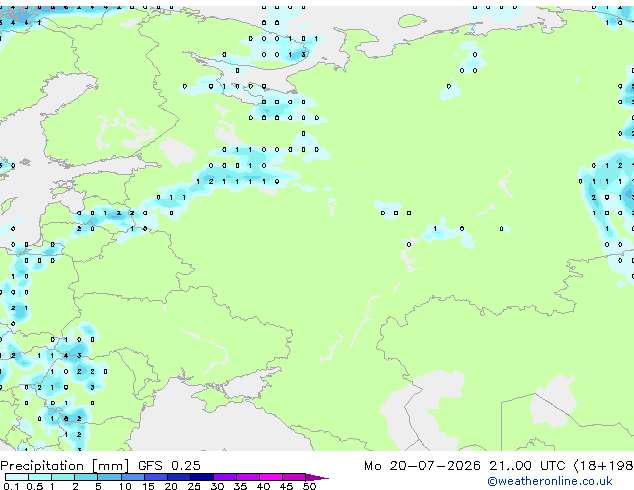Viewport: 634px width, 490px height.
Task: Click the weatheronline.co.uk copyright link
Action: pyautogui.click(x=549, y=481)
